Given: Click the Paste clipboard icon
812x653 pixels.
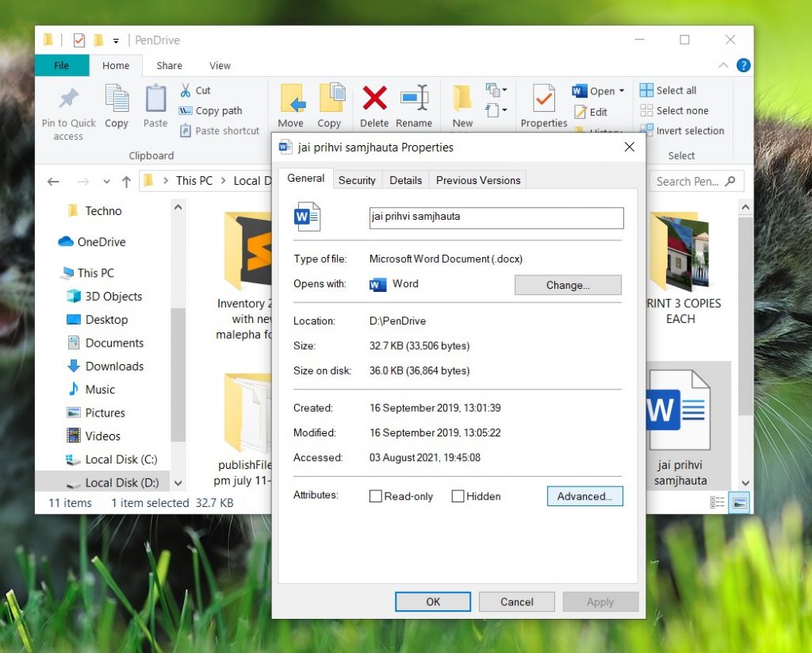Looking at the screenshot, I should tap(155, 98).
